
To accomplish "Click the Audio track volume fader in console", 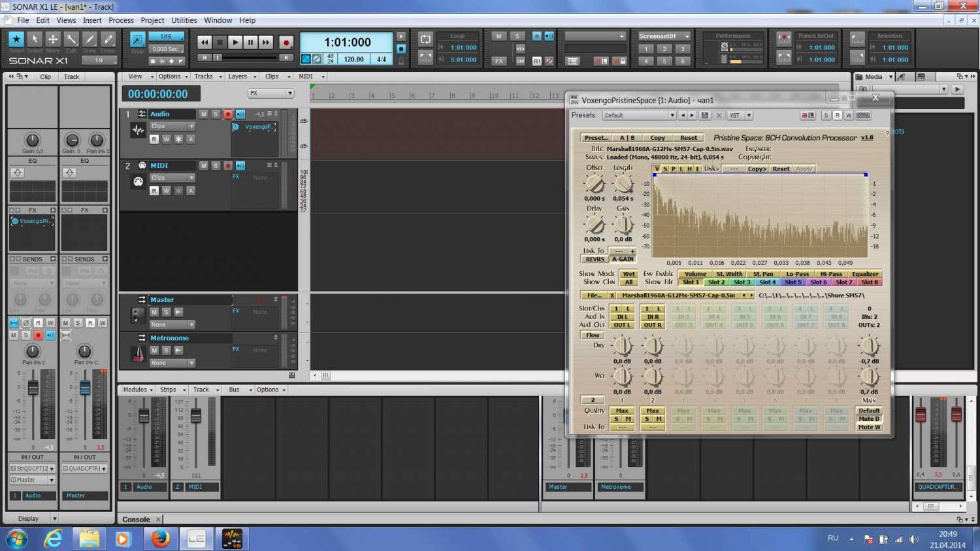I will click(144, 416).
